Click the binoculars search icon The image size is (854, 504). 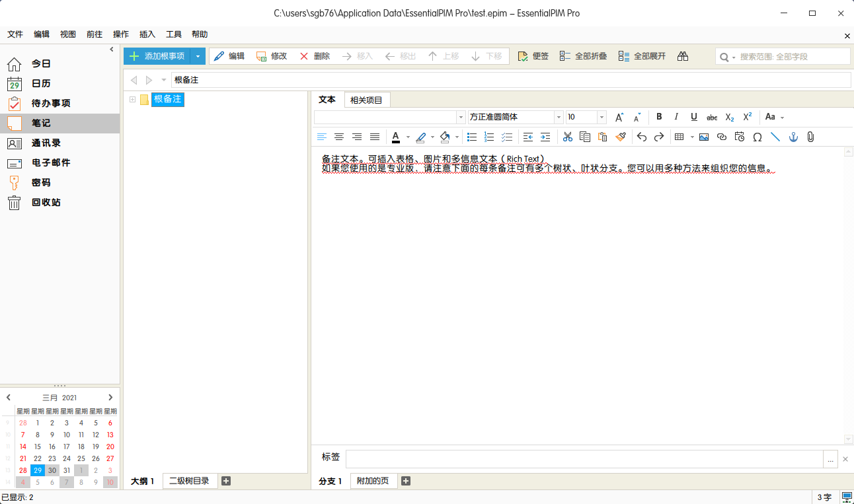pyautogui.click(x=683, y=56)
